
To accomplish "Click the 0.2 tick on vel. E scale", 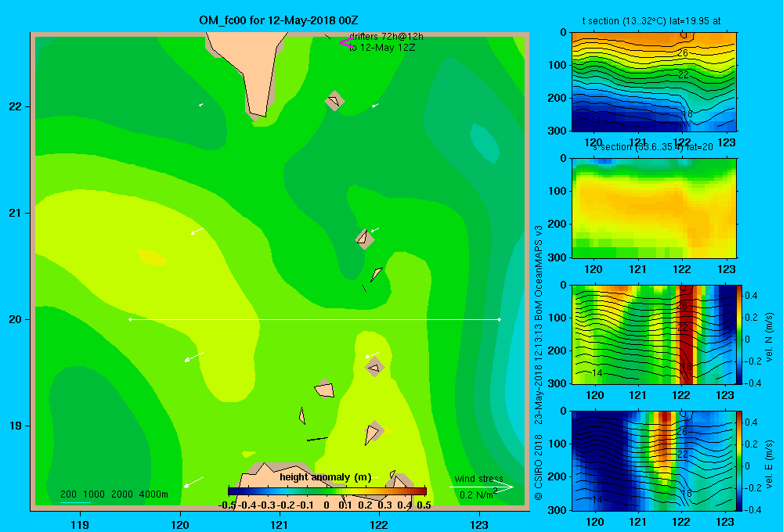I will pos(751,444).
